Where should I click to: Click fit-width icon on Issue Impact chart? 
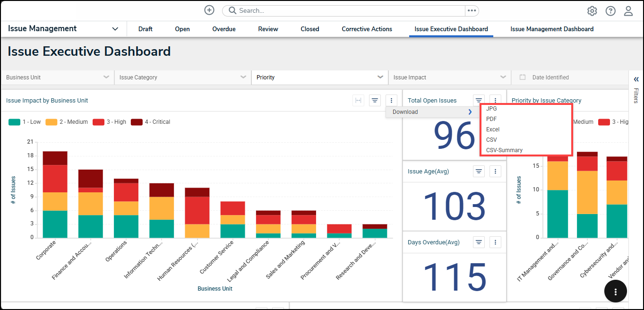pyautogui.click(x=358, y=100)
